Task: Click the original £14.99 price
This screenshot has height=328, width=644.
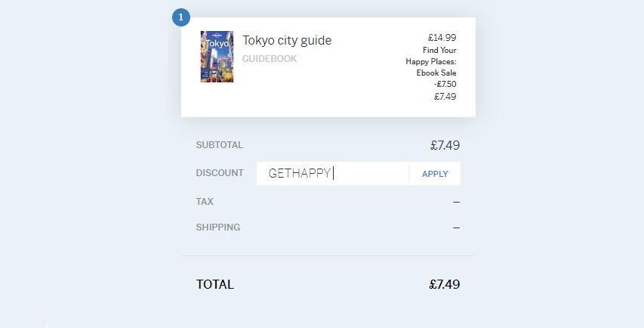Action: click(442, 37)
